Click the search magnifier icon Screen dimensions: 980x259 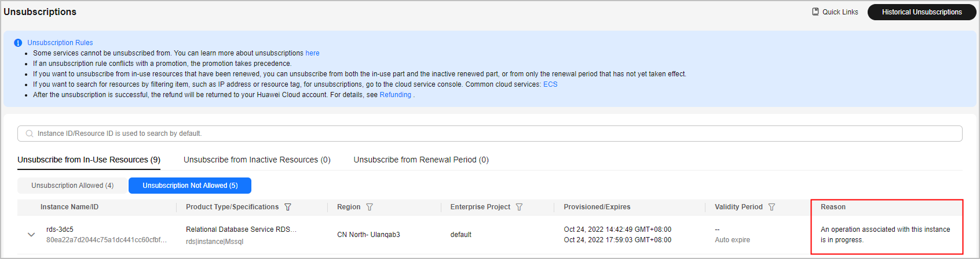point(30,134)
